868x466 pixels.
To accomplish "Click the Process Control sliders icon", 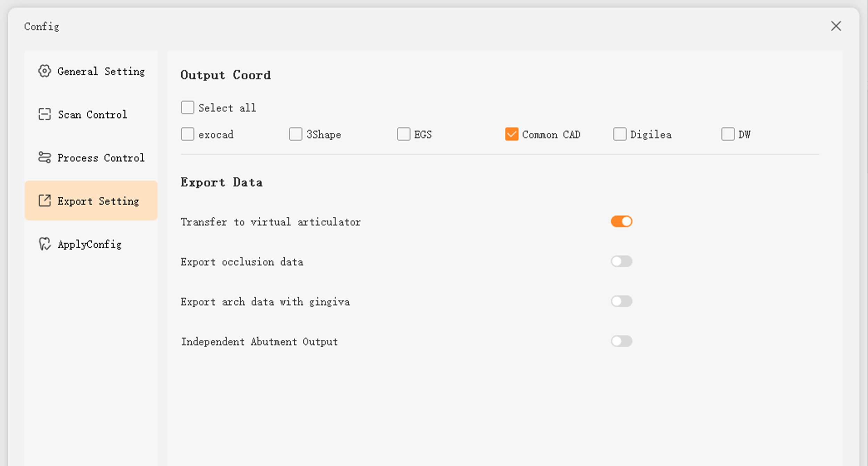I will coord(44,157).
